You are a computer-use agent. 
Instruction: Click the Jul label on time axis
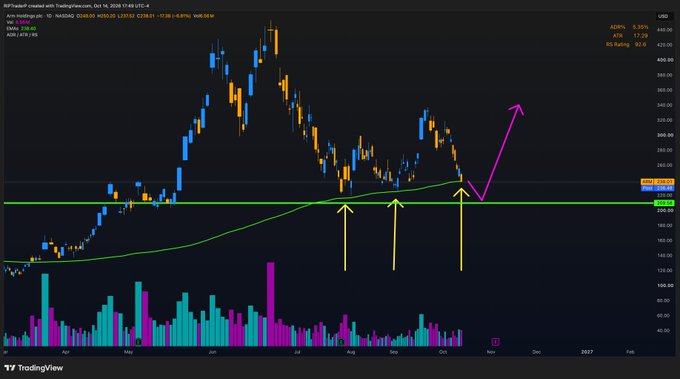coord(297,352)
